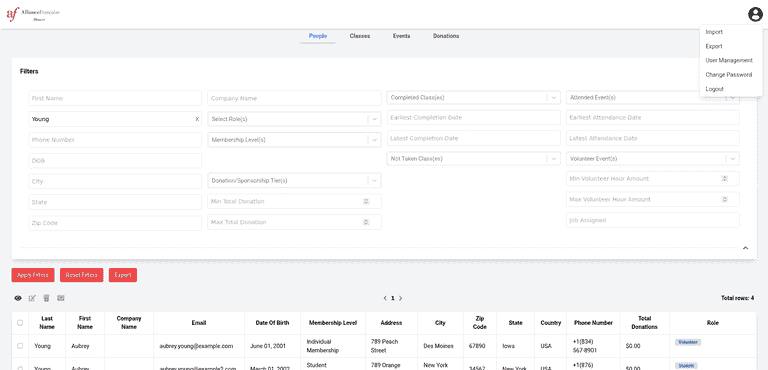Click the red Export button
This screenshot has width=768, height=370.
tap(123, 275)
